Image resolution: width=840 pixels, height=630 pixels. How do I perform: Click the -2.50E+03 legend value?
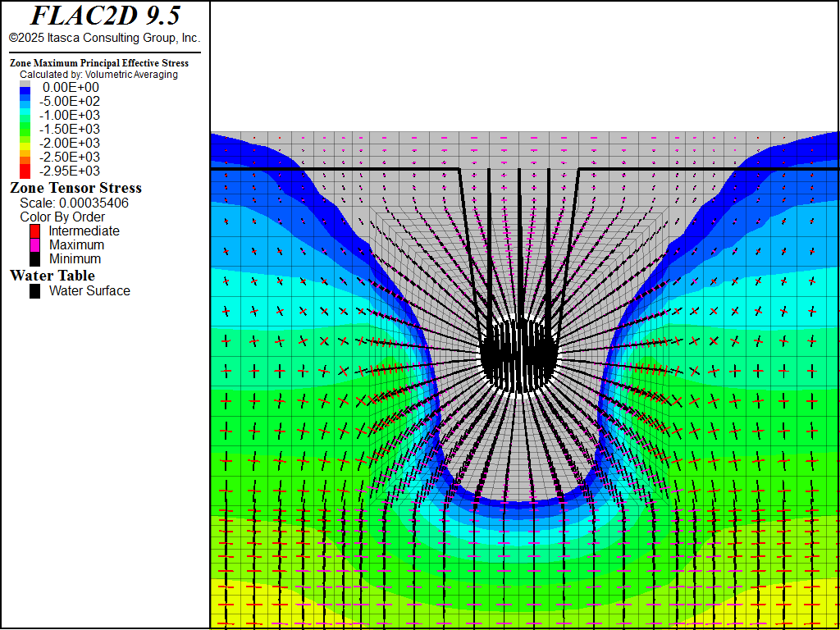tap(71, 157)
